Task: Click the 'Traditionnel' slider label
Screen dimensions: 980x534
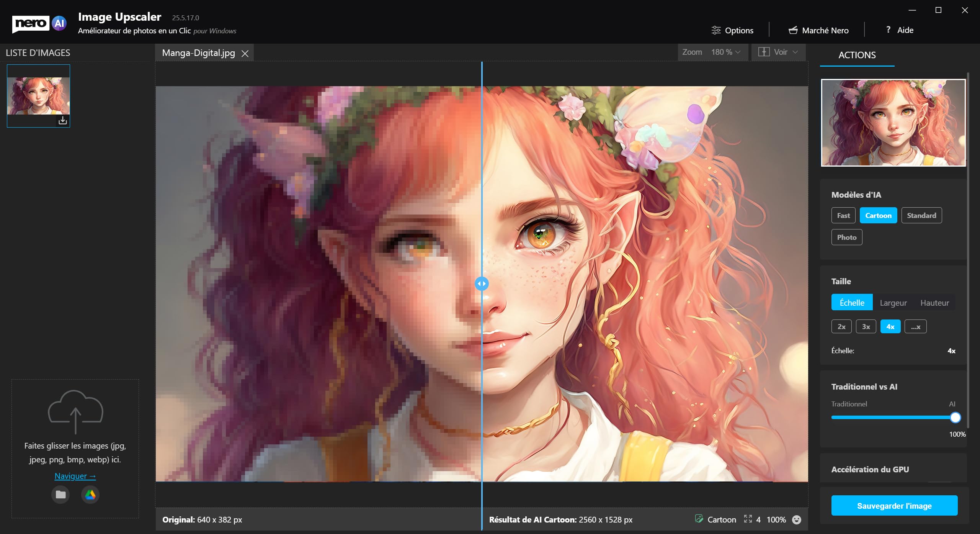Action: click(849, 404)
